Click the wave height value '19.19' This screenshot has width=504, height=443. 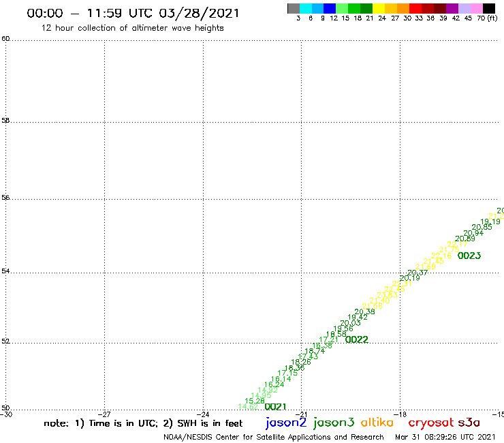[490, 221]
